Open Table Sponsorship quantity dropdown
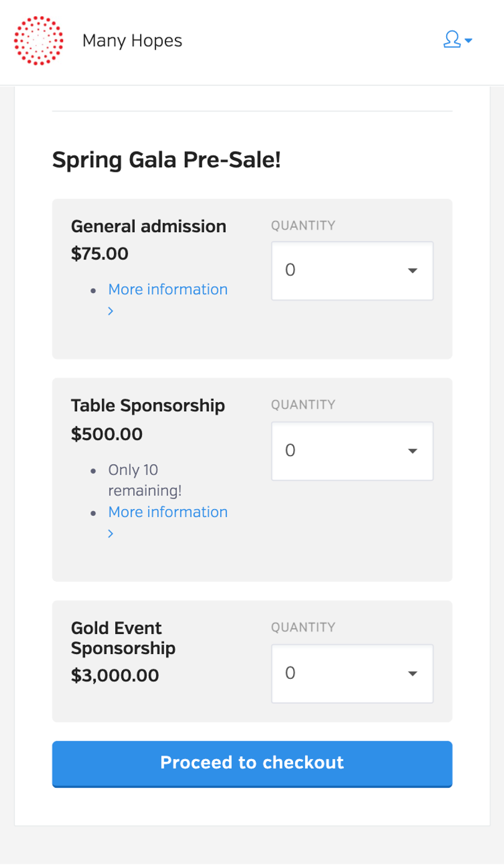 [x=352, y=451]
